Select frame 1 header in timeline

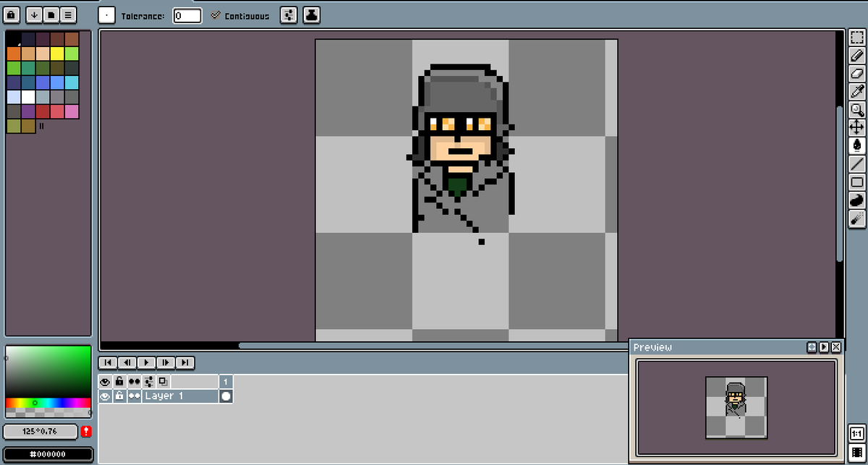coord(226,381)
